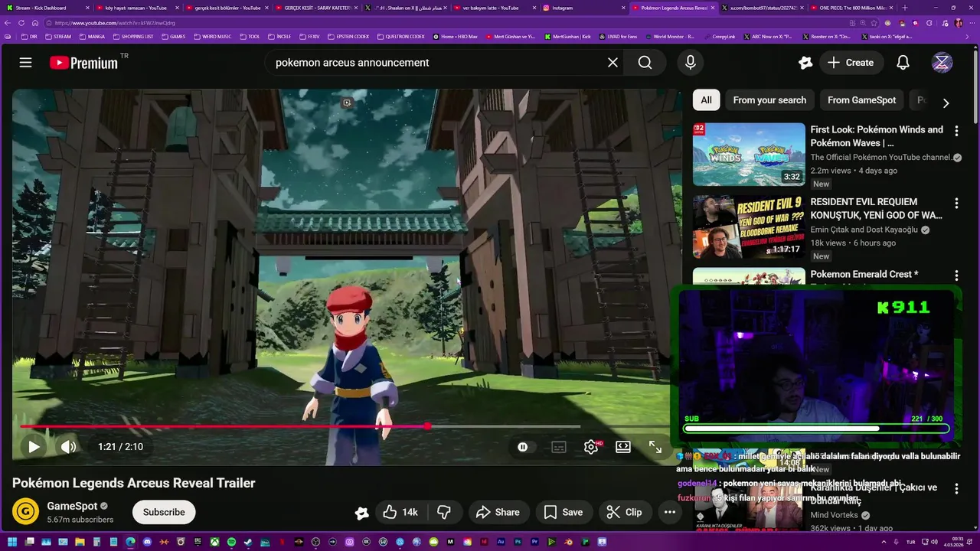Toggle subtitles/closed captions button

(x=559, y=447)
